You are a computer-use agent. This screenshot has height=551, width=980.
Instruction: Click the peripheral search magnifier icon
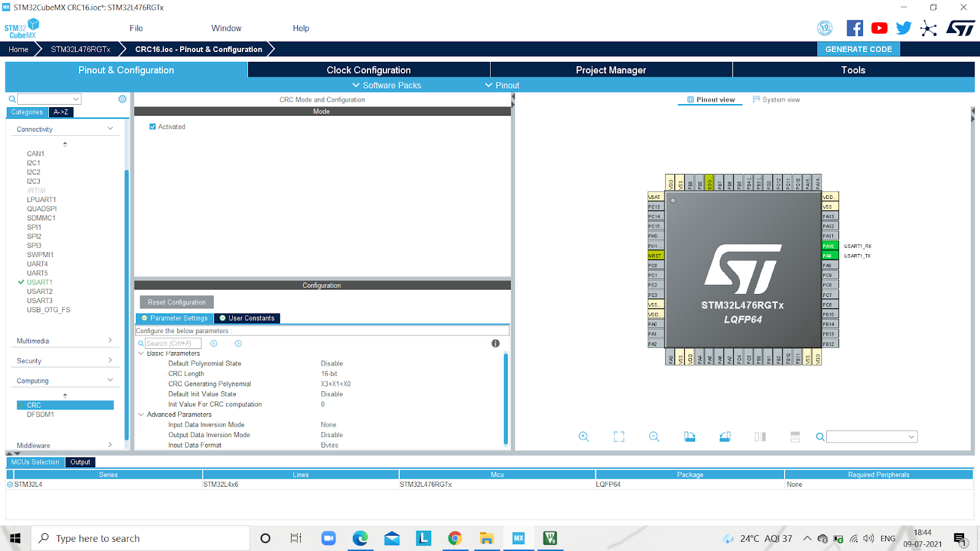coord(12,99)
